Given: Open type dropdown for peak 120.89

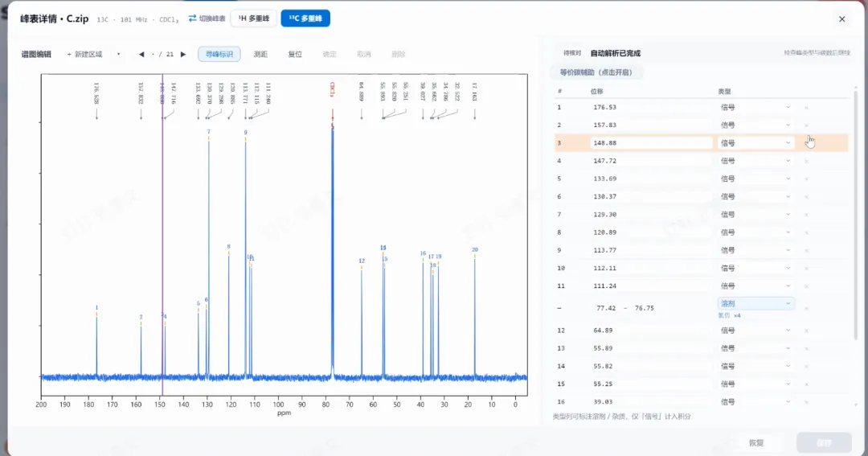Looking at the screenshot, I should click(x=755, y=232).
